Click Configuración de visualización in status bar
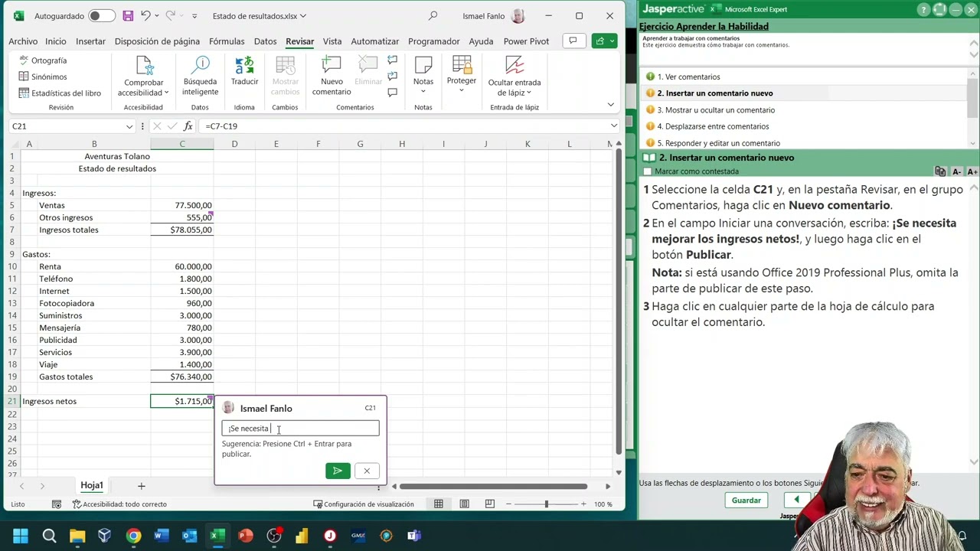 [364, 504]
